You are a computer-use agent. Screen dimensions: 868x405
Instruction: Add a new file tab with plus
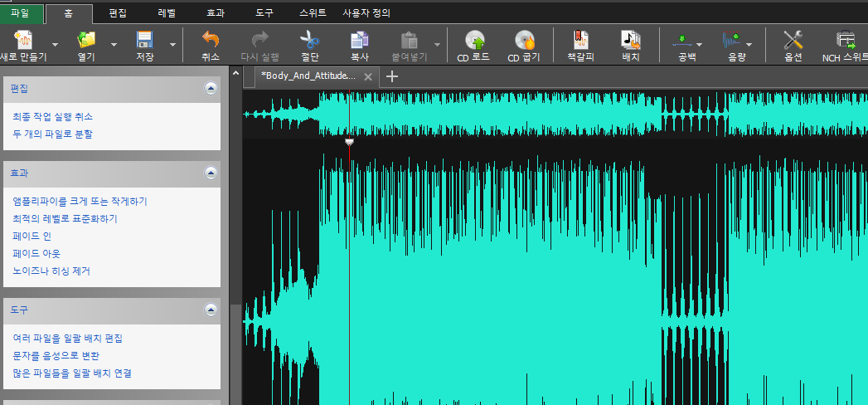click(392, 76)
